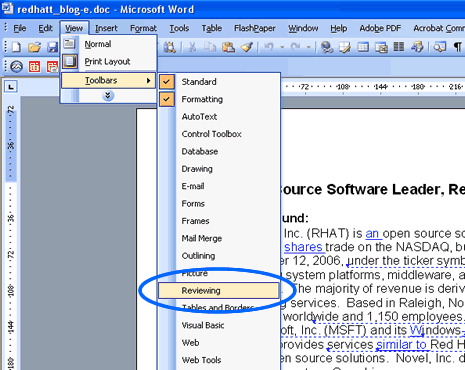The image size is (465, 370).
Task: Click the tab stop selector button
Action: (11, 87)
